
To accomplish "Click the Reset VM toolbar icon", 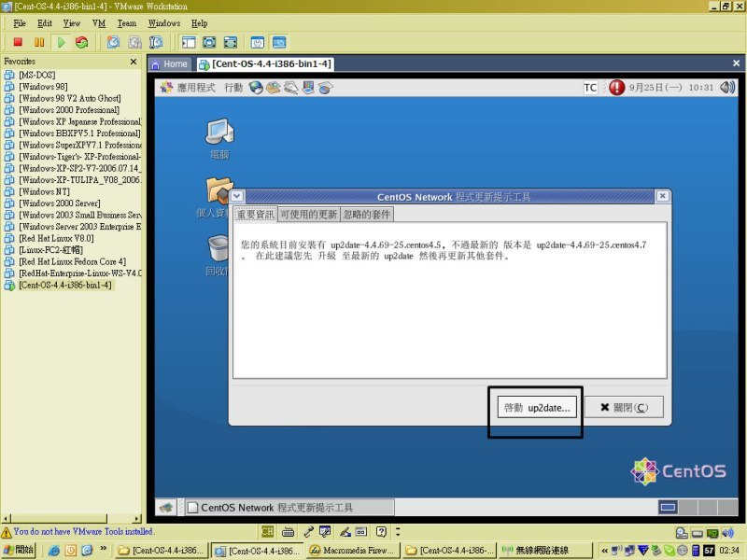I will pos(82,42).
